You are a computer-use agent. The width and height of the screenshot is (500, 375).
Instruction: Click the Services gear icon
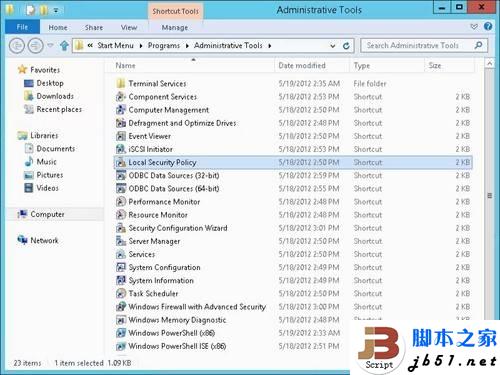tap(121, 254)
